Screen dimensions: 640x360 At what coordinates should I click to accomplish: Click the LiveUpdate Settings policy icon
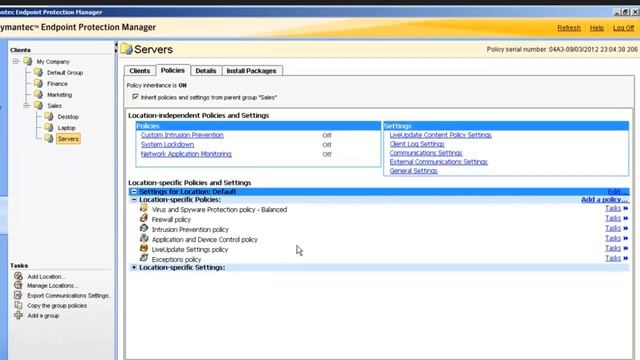pyautogui.click(x=144, y=248)
